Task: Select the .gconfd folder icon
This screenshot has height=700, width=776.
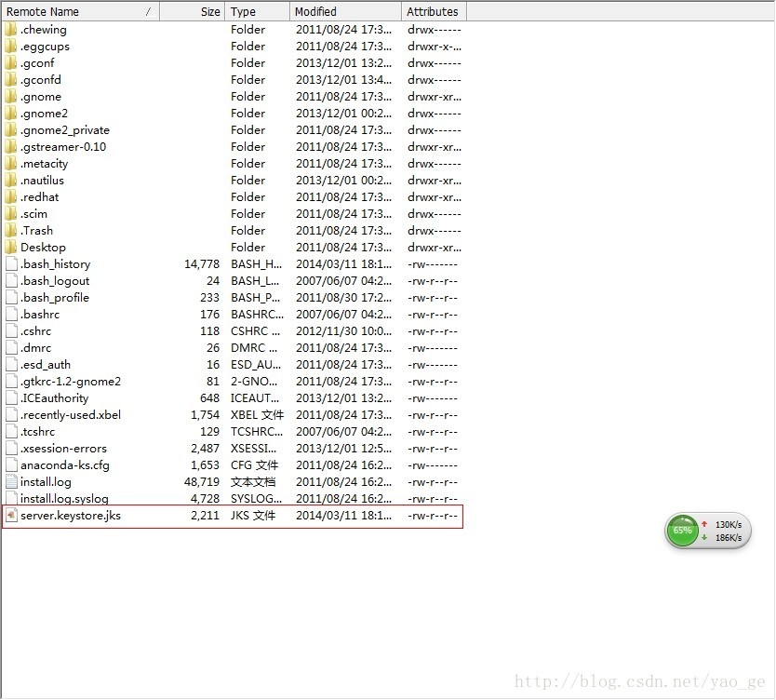Action: [11, 80]
